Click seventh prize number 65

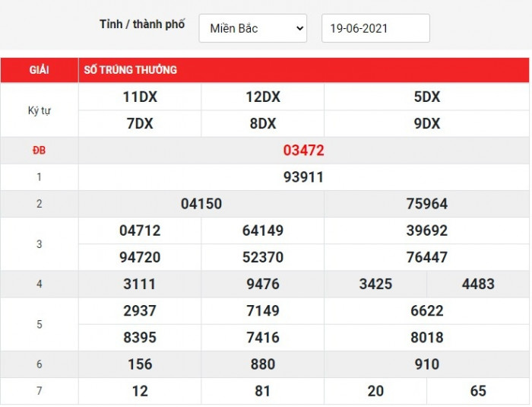click(478, 391)
